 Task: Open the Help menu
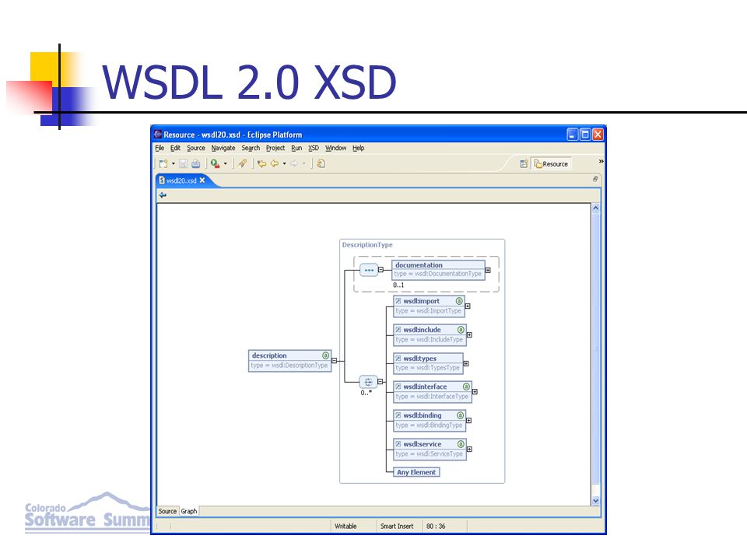click(x=358, y=148)
